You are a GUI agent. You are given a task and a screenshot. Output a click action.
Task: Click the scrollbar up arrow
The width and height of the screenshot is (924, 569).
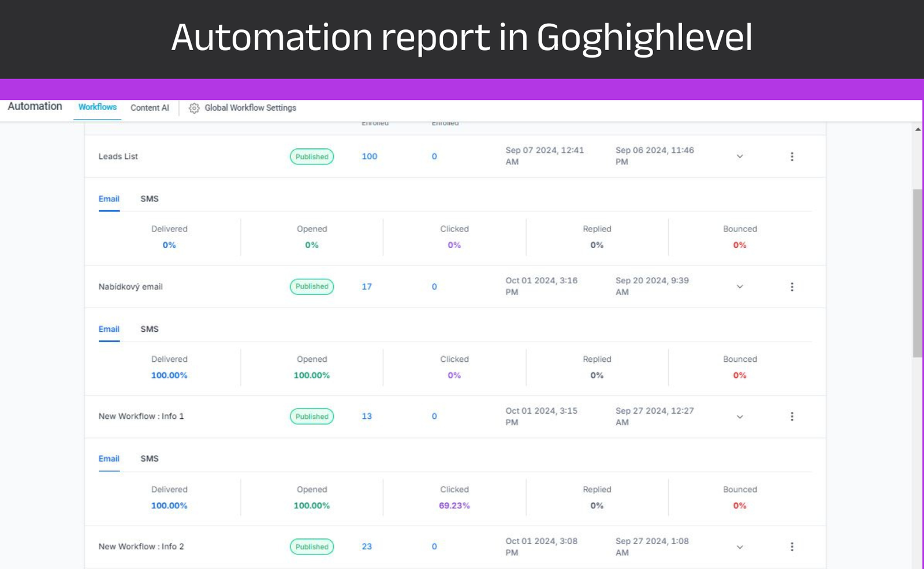tap(918, 129)
